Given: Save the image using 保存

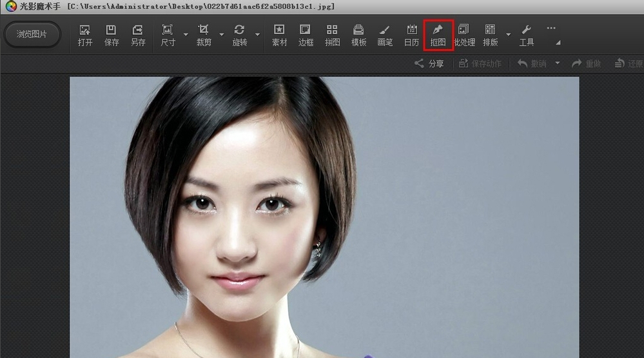Looking at the screenshot, I should pos(112,35).
